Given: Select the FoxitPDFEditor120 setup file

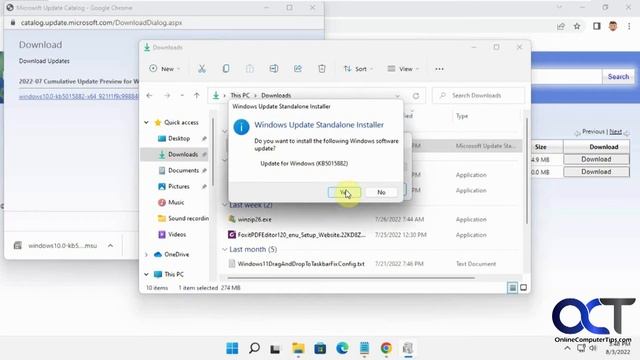Looking at the screenshot, I should [301, 235].
